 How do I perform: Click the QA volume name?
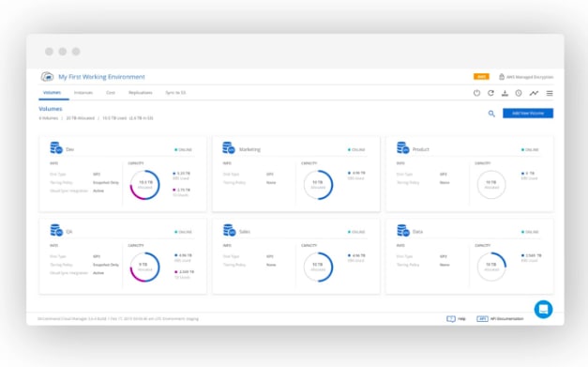click(x=69, y=232)
